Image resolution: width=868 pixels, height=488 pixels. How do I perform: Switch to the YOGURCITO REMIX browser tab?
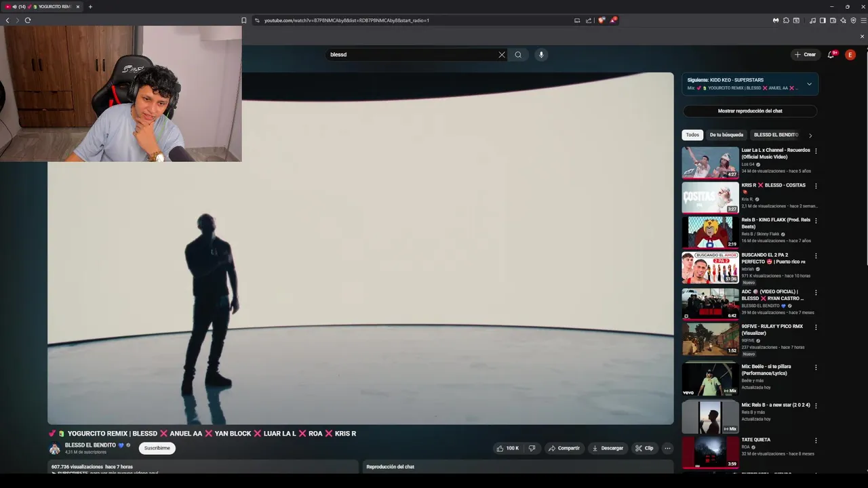42,7
